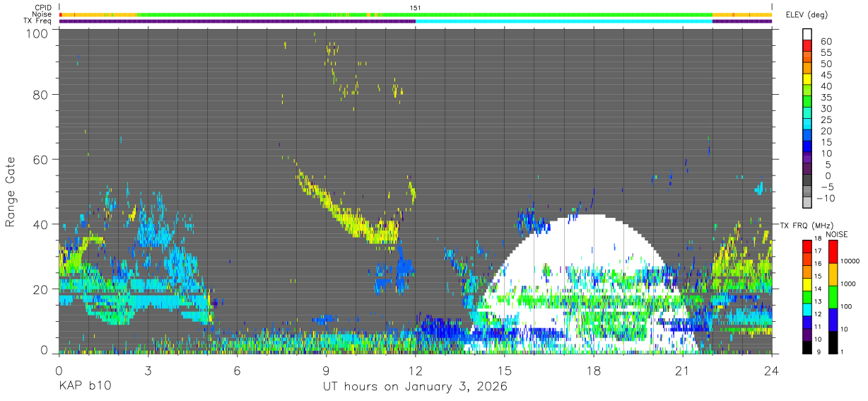The width and height of the screenshot is (868, 401).
Task: Click the 55 label on ELEV scale
Action: click(x=826, y=52)
